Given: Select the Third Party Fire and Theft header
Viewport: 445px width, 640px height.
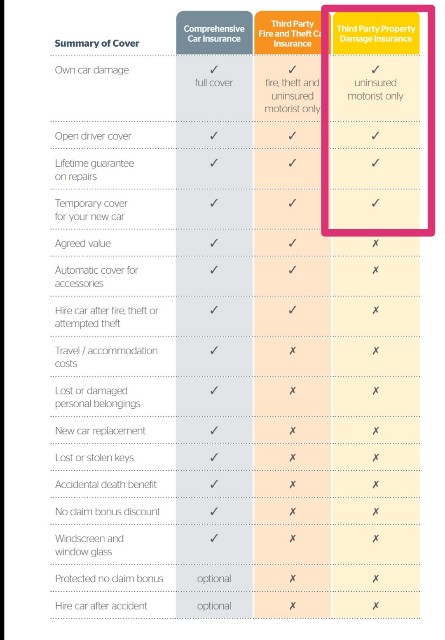Looking at the screenshot, I should click(292, 33).
